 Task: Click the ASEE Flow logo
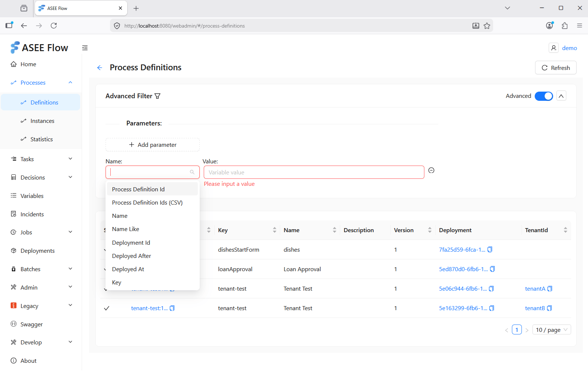[39, 48]
